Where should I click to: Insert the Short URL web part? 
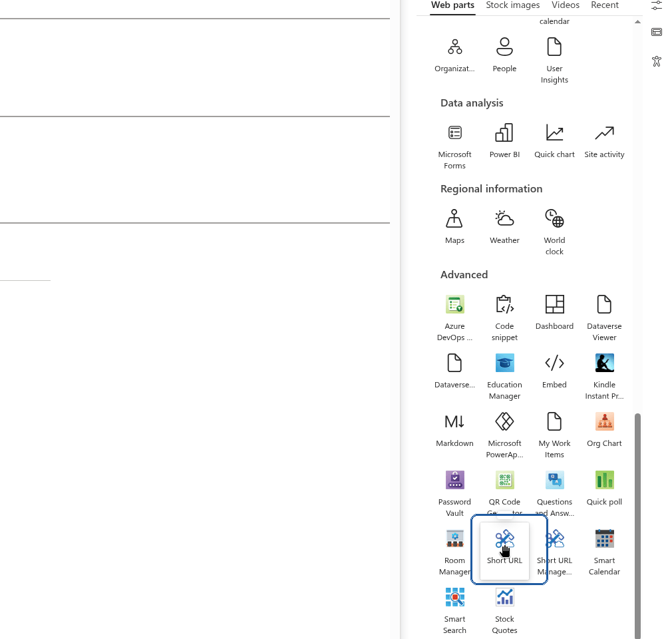[x=504, y=550]
